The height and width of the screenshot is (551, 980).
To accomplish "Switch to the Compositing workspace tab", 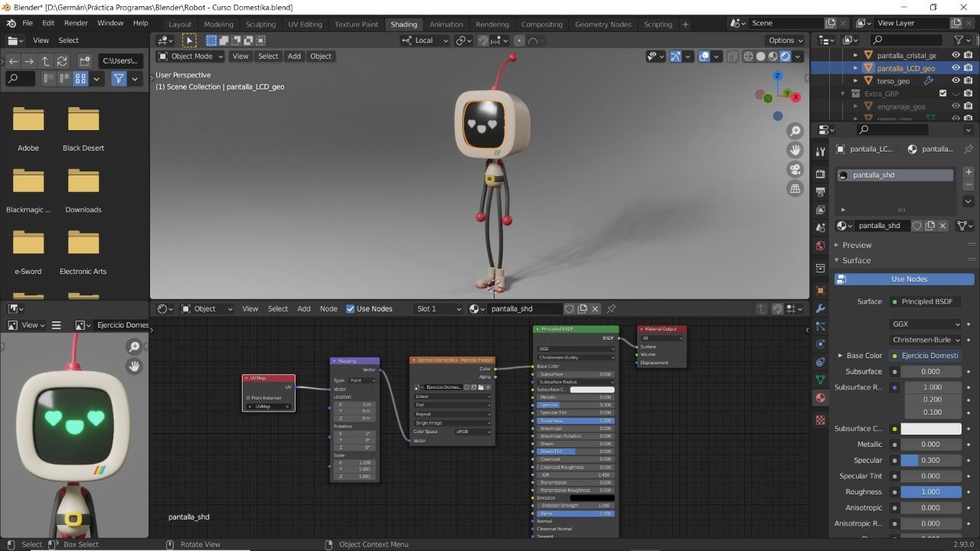I will click(x=541, y=24).
